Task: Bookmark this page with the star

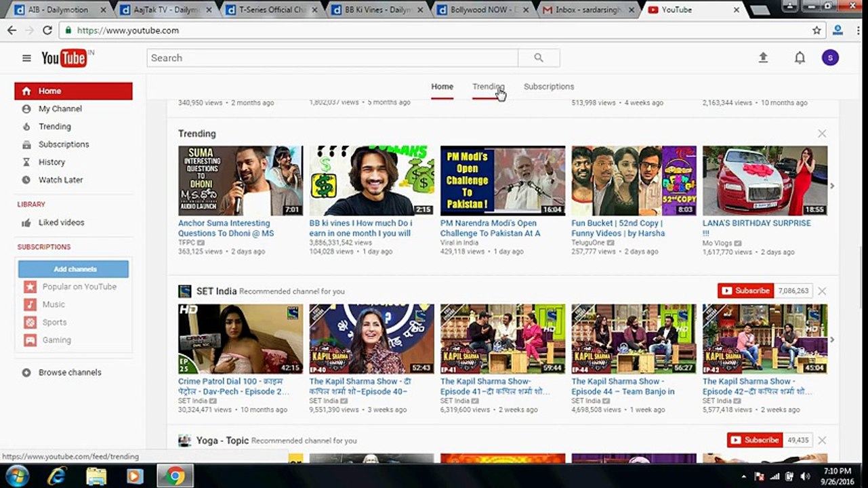Action: pos(817,30)
